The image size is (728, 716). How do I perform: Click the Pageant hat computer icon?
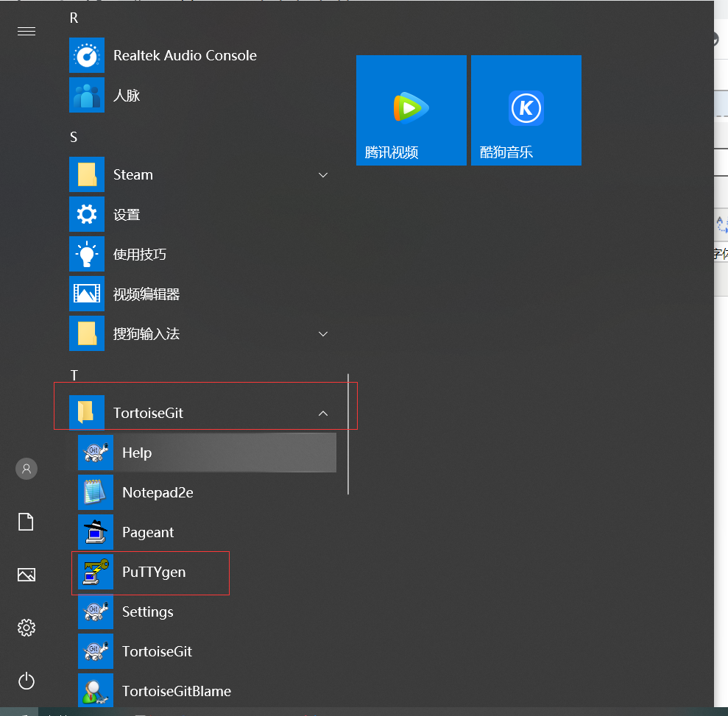(96, 532)
